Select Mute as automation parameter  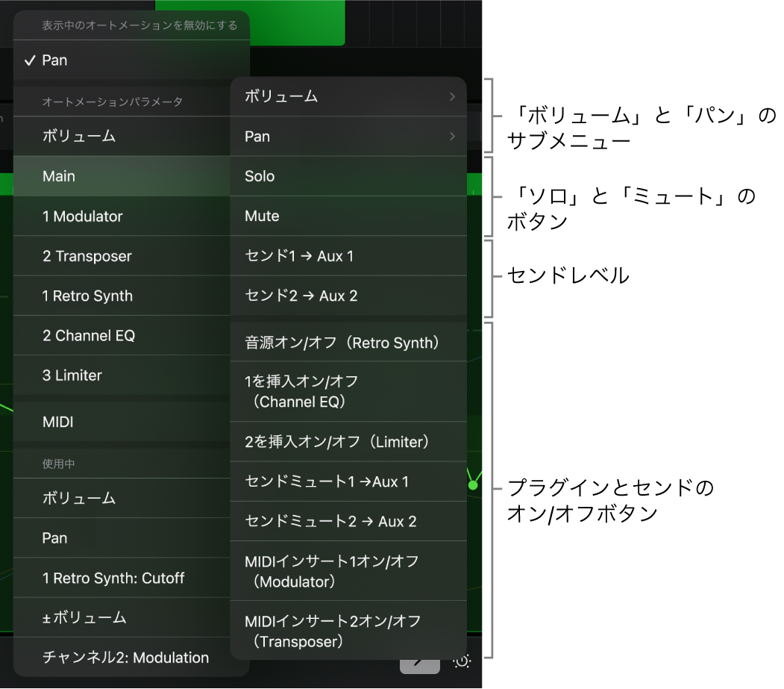click(x=348, y=216)
